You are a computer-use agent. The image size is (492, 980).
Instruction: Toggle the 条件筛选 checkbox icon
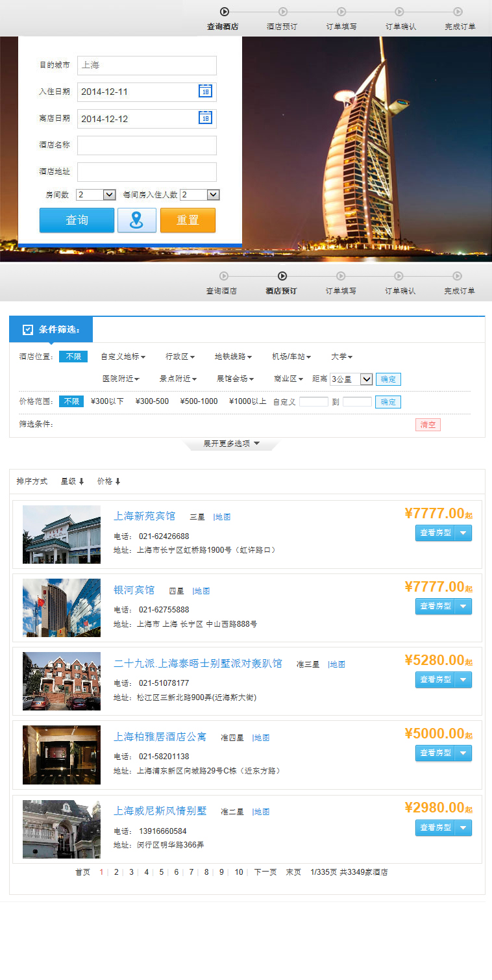click(28, 330)
